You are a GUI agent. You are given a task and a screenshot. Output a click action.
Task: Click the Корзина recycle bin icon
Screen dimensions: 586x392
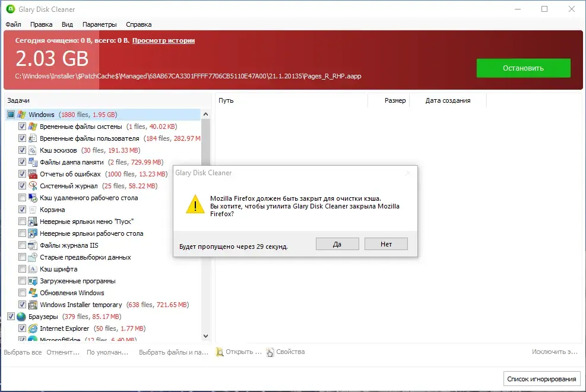coord(33,210)
